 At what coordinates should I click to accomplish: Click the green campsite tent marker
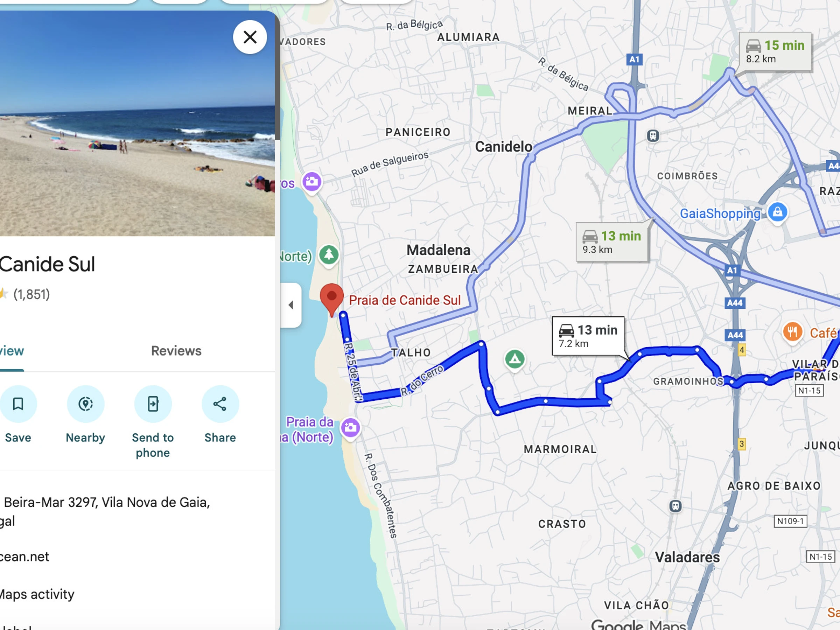[x=514, y=359]
